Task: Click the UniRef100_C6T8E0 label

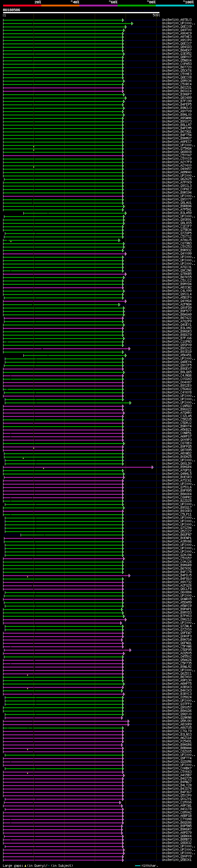Action: coord(177,443)
